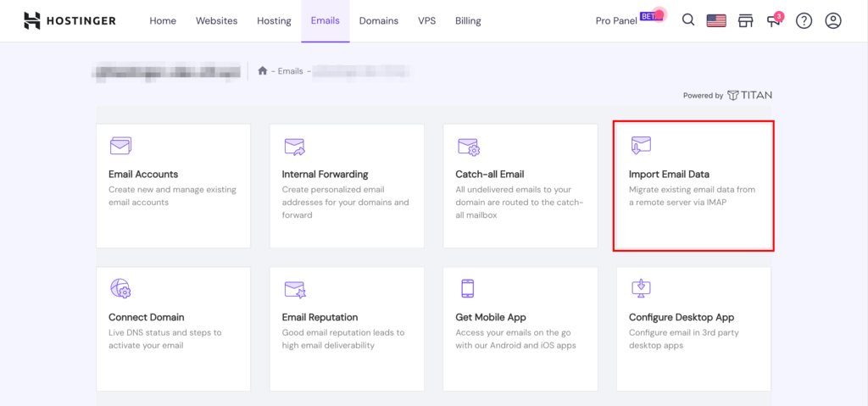Open the Email Accounts card
868x406 pixels.
(173, 186)
